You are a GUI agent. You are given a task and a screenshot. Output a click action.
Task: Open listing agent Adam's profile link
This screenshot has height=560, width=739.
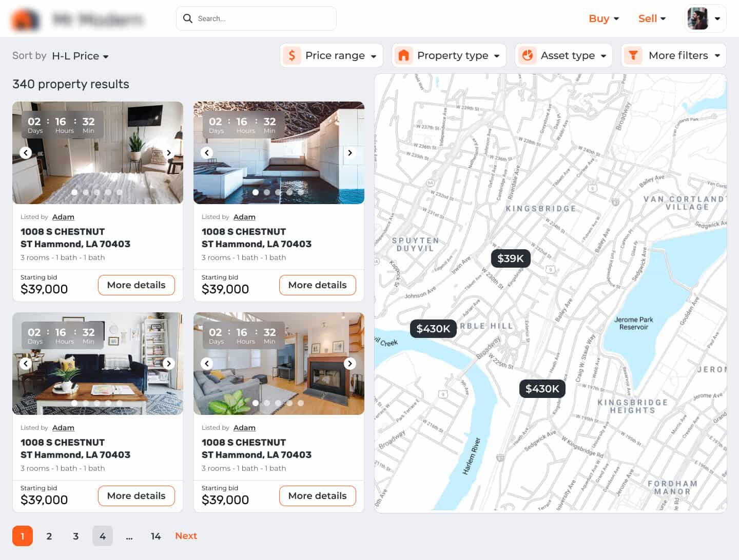(x=63, y=217)
